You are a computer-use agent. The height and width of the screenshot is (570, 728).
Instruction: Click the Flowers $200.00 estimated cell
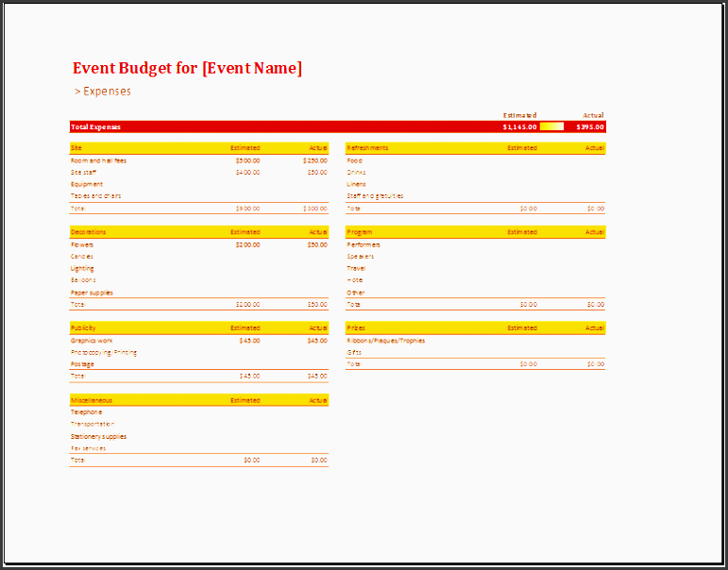point(247,244)
